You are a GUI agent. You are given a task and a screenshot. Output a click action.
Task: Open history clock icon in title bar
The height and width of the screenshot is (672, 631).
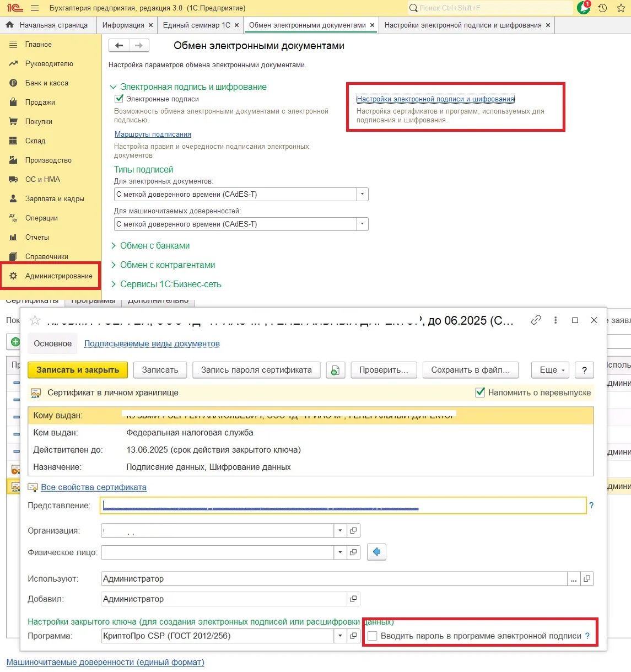pos(603,8)
